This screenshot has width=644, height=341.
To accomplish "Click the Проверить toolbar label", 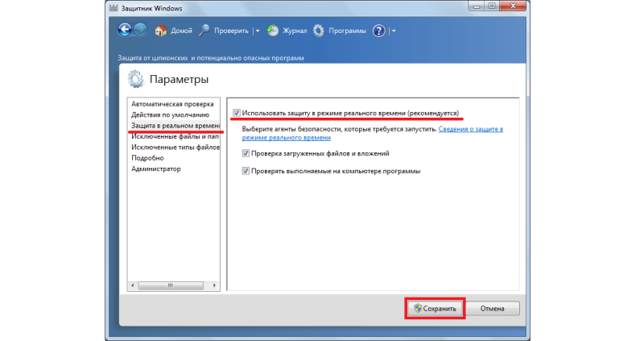I will pyautogui.click(x=231, y=31).
